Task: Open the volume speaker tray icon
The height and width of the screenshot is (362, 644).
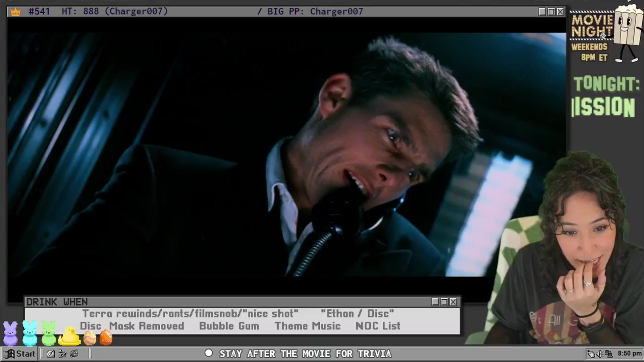Action: click(600, 354)
